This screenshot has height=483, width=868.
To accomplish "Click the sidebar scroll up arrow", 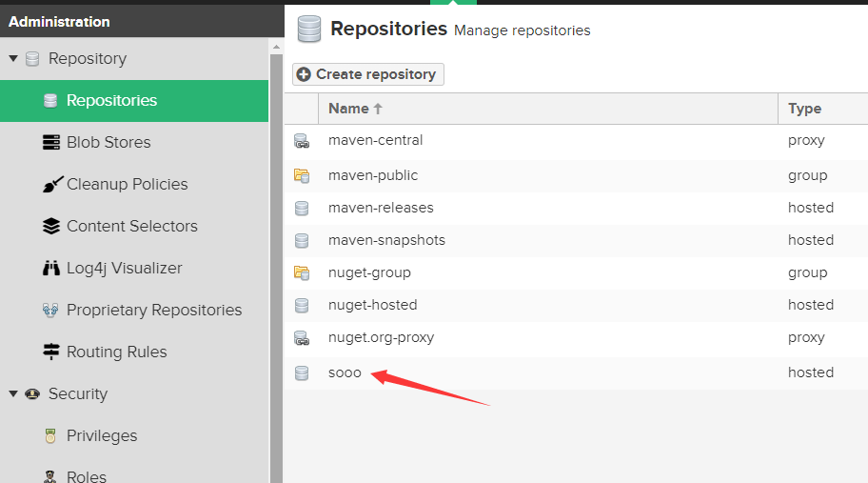I will point(277,46).
